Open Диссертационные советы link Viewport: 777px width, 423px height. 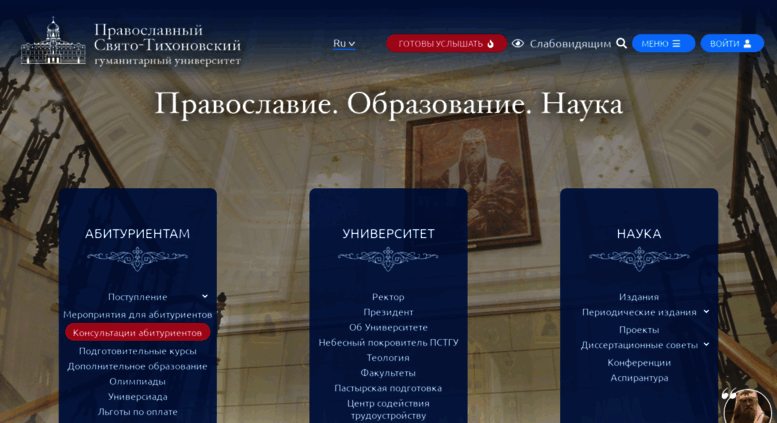(639, 345)
